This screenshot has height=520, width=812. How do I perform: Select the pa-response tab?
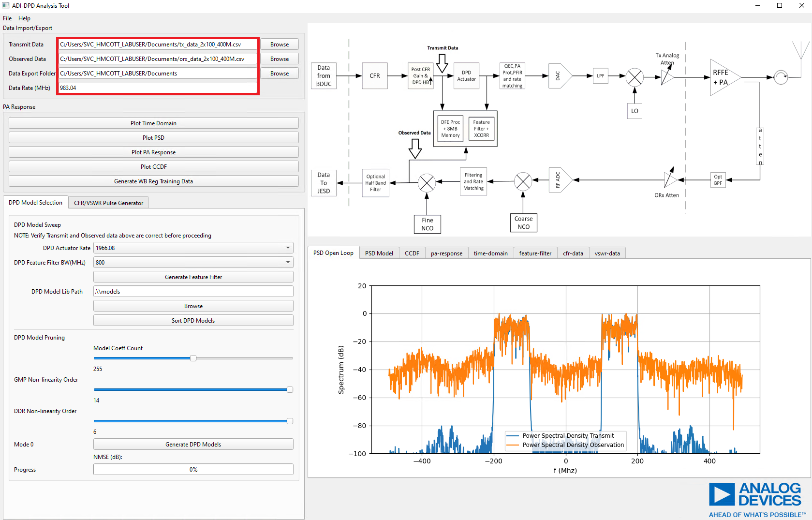446,253
